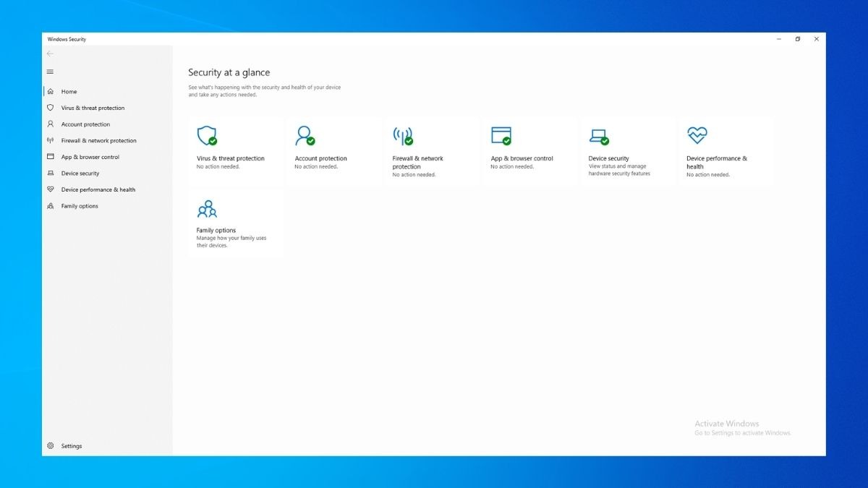
Task: Click the large shield icon on Virus & threat protection card
Action: [x=207, y=135]
